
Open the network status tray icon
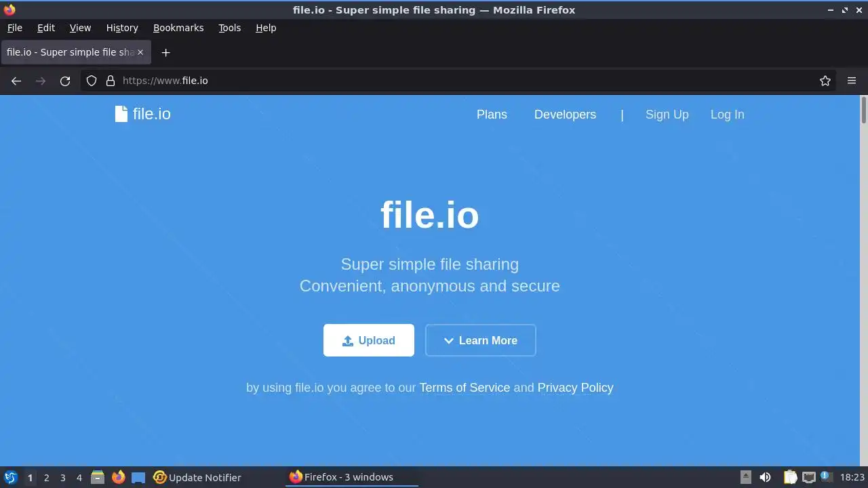[x=809, y=477]
